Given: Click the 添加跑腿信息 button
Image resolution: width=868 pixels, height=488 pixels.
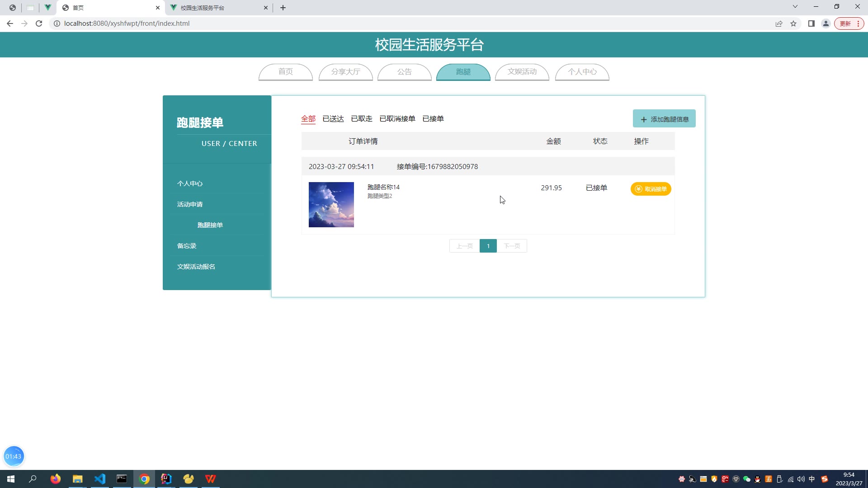Looking at the screenshot, I should pyautogui.click(x=664, y=119).
